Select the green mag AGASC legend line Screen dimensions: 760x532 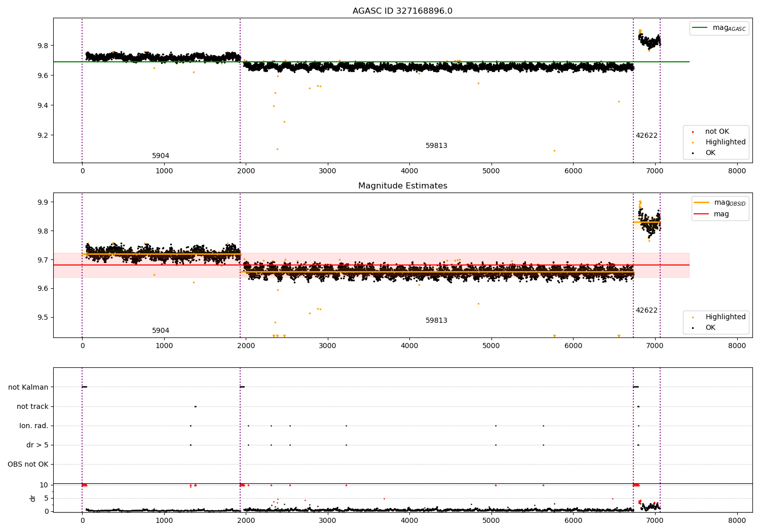[x=701, y=28]
